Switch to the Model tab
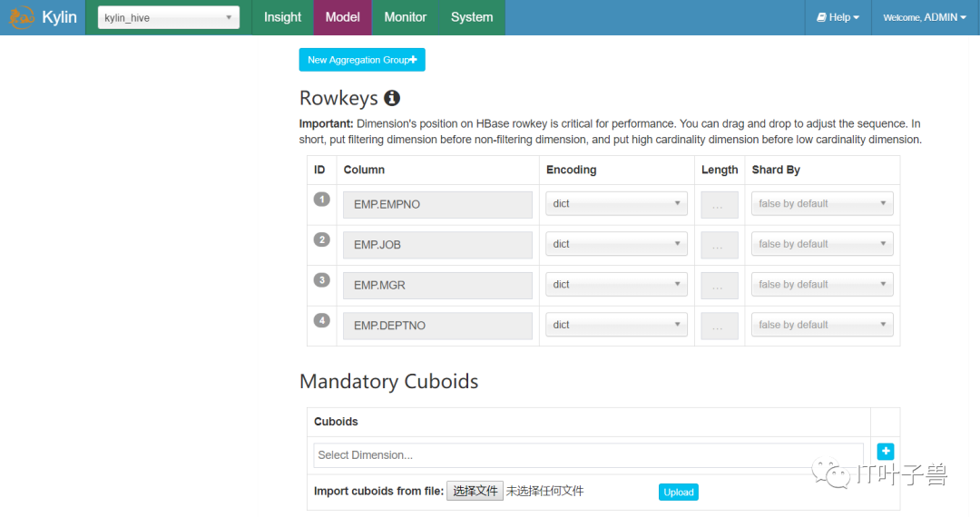Image resolution: width=980 pixels, height=517 pixels. [342, 17]
